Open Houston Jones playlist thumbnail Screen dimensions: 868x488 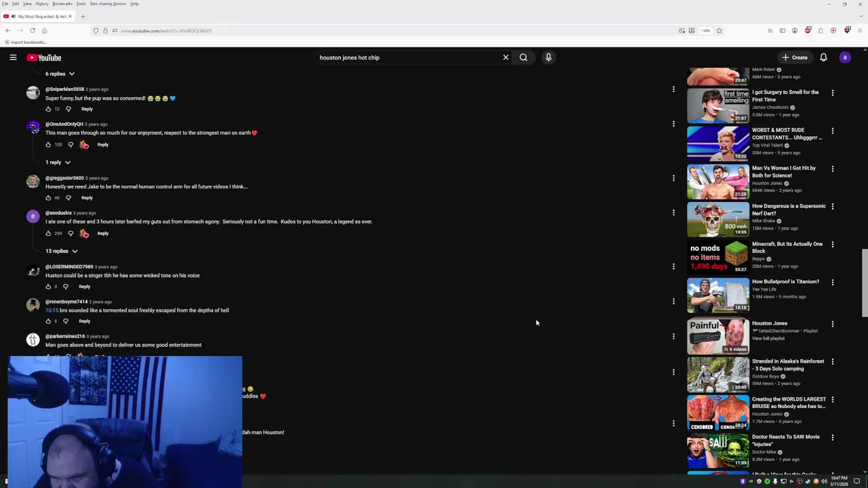pos(718,336)
